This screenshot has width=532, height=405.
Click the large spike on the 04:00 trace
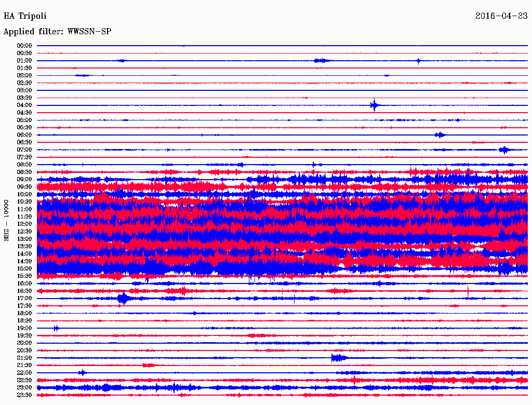[375, 105]
